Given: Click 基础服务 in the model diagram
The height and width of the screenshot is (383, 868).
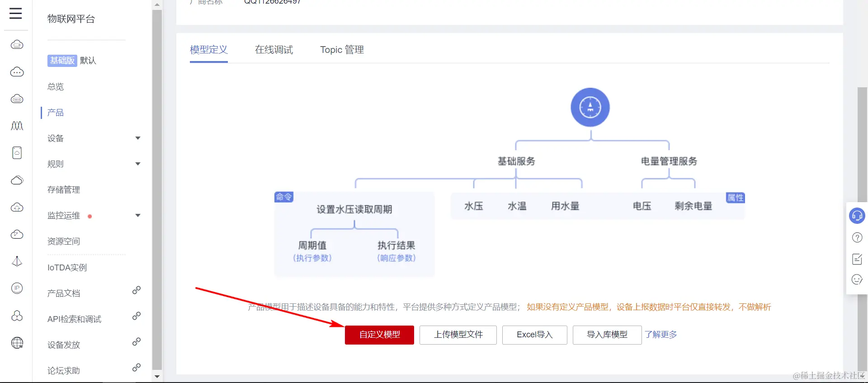Looking at the screenshot, I should coord(516,161).
